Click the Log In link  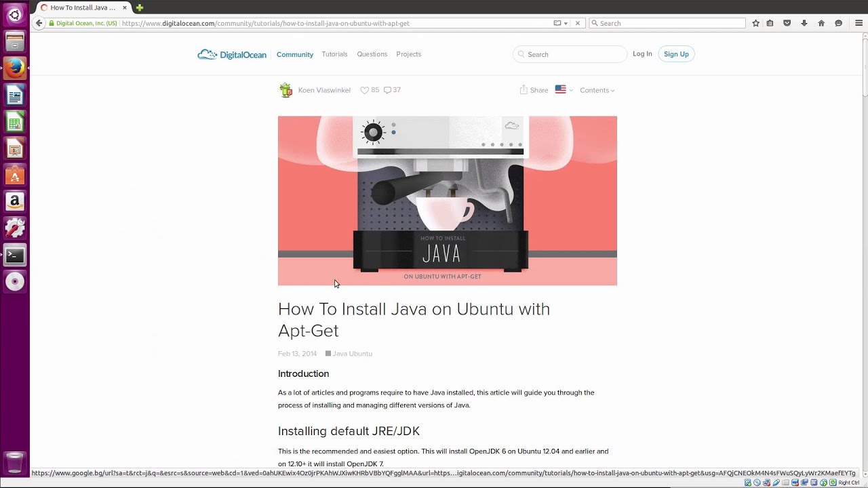pyautogui.click(x=642, y=54)
